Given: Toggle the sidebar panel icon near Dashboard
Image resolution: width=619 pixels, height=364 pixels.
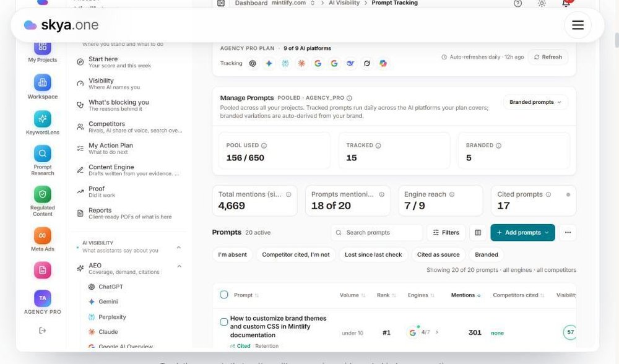Looking at the screenshot, I should point(221,3).
